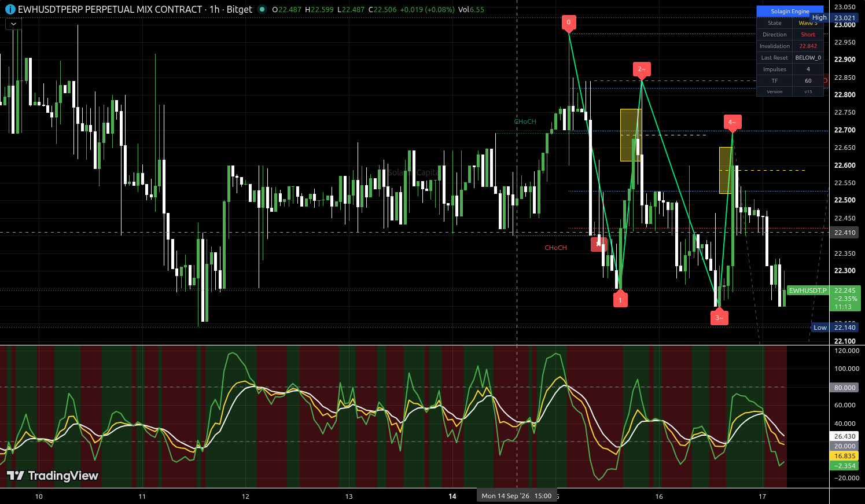Viewport: 865px width, 504px height.
Task: Click the yellow box below wave 4~
Action: 726,170
